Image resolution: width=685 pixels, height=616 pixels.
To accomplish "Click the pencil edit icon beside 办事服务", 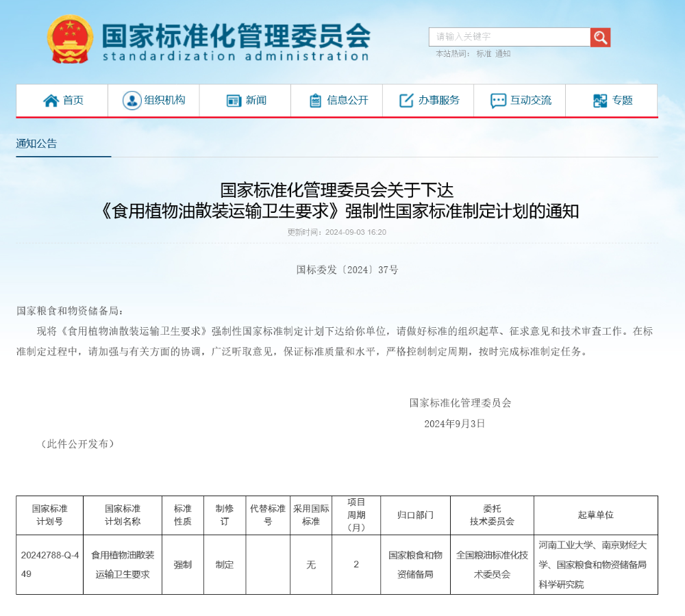I will click(406, 101).
